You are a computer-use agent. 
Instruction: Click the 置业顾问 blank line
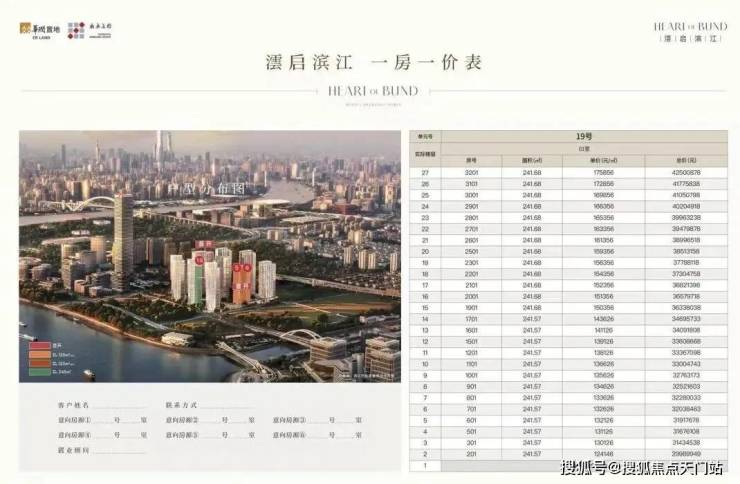[119, 451]
